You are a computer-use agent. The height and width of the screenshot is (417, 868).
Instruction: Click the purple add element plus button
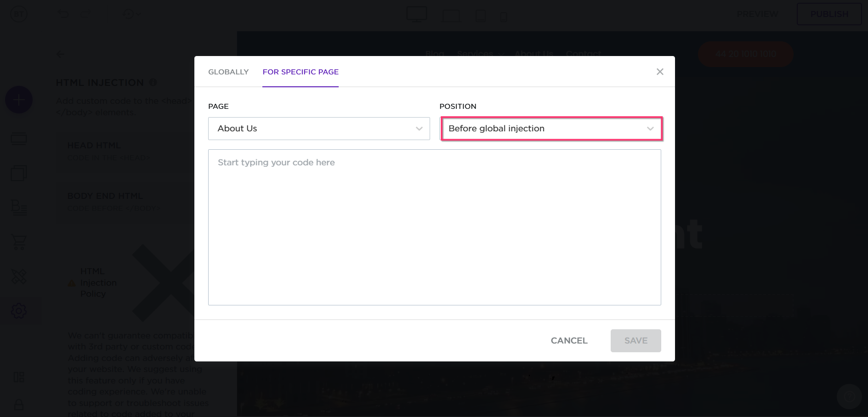pyautogui.click(x=19, y=100)
